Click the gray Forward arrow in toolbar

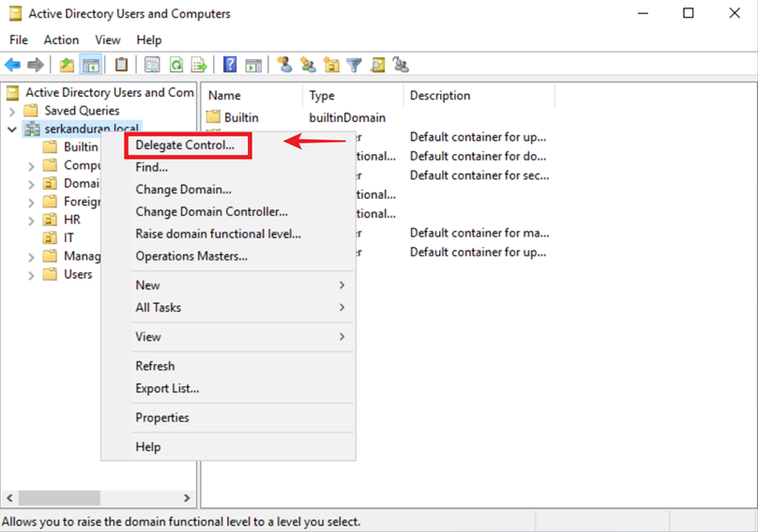point(36,65)
